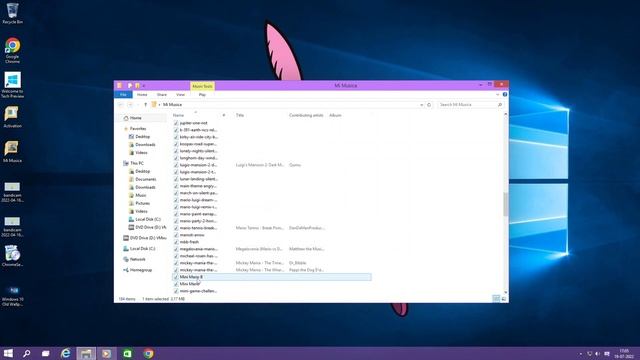Select the Activation desktop icon
The height and width of the screenshot is (360, 640).
point(12,117)
